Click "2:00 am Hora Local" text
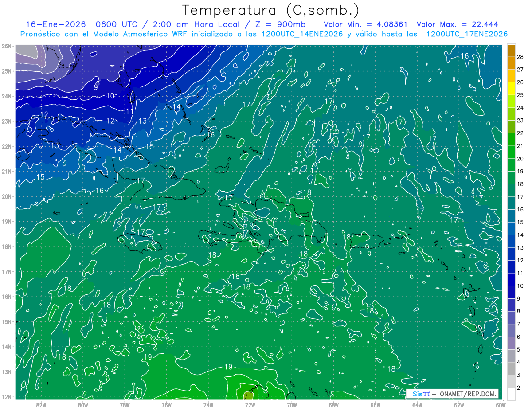532x411 pixels. click(196, 24)
